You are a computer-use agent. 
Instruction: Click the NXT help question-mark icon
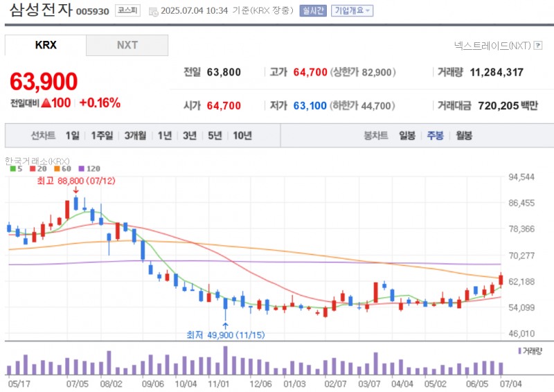[x=538, y=46]
